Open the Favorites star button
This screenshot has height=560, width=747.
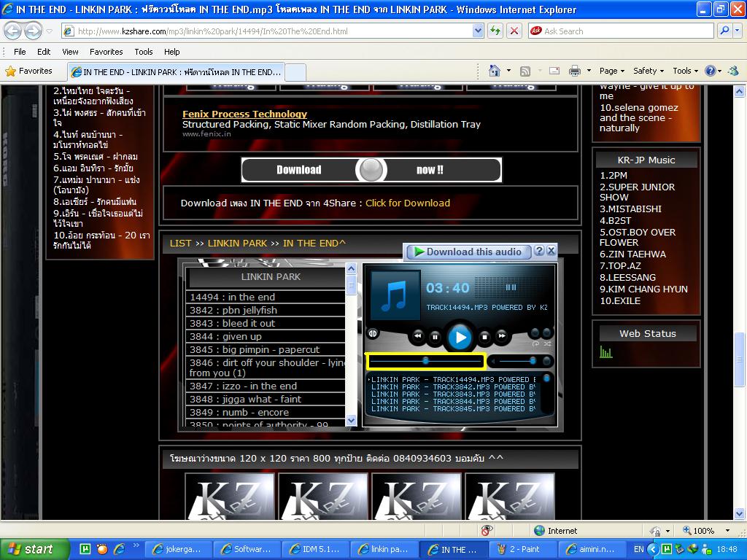pyautogui.click(x=28, y=71)
